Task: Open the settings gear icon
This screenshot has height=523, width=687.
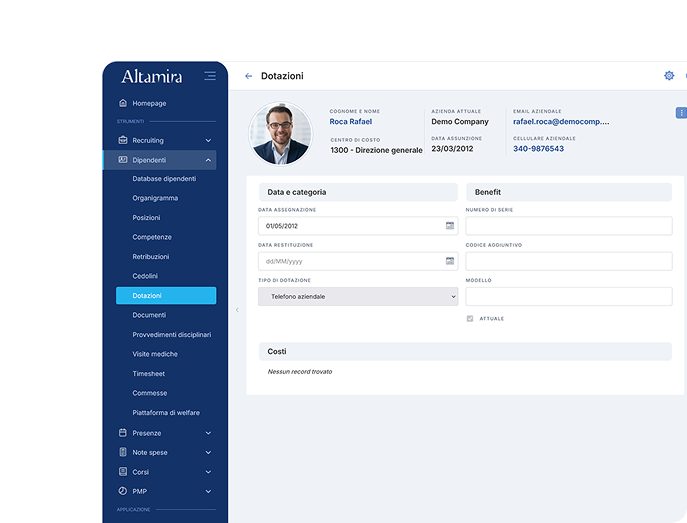Action: click(669, 76)
